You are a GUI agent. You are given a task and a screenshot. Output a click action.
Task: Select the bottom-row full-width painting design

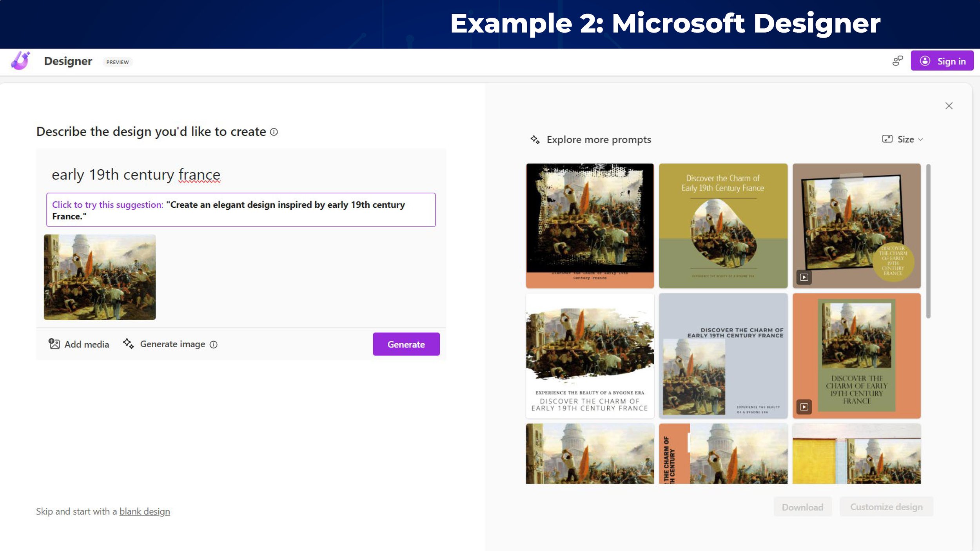pyautogui.click(x=590, y=453)
